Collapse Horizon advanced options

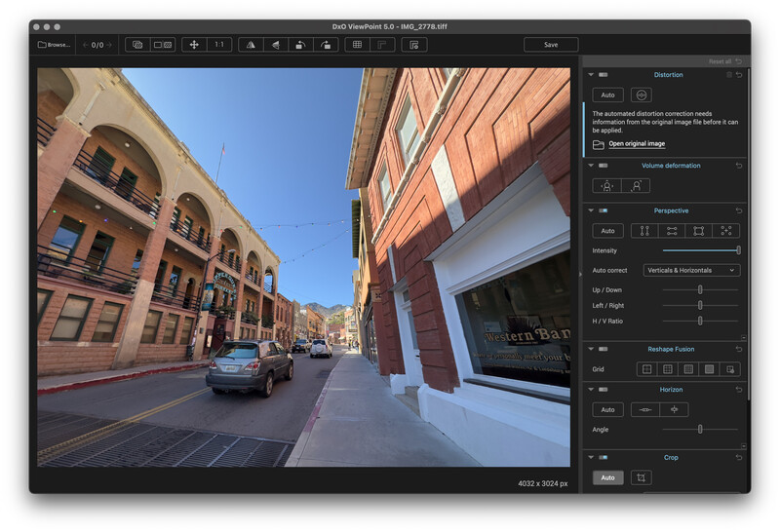pyautogui.click(x=743, y=446)
